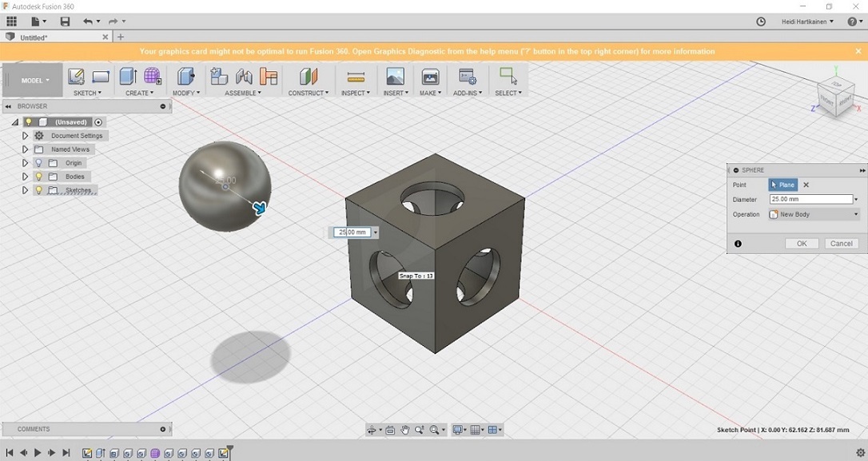Open the Display Settings monitor icon
The width and height of the screenshot is (868, 461).
458,430
